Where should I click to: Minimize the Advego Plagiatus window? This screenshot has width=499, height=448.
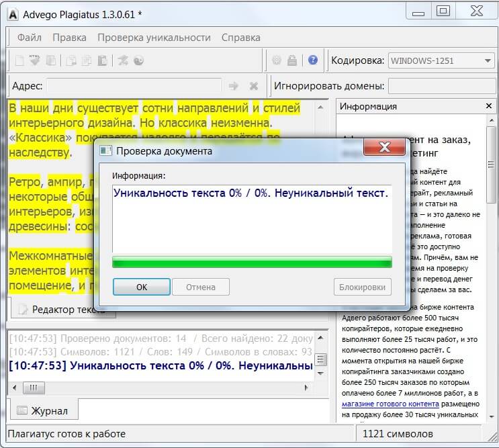[x=418, y=12]
